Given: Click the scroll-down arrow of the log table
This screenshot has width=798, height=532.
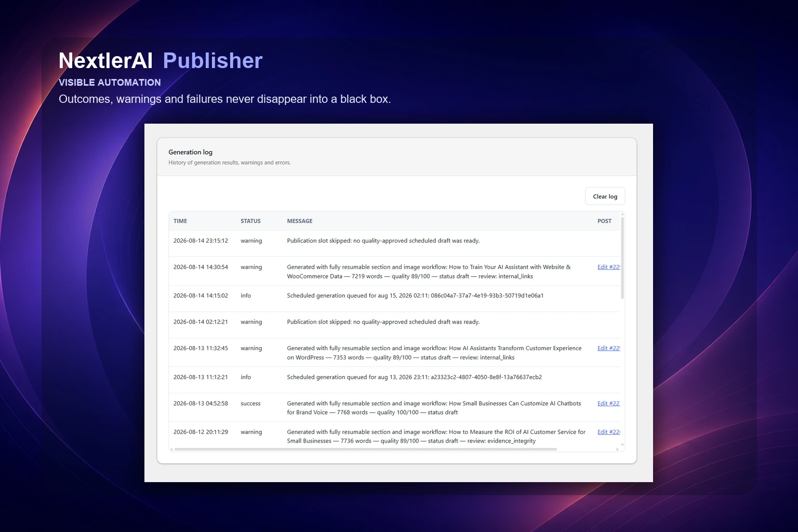Looking at the screenshot, I should click(x=622, y=445).
